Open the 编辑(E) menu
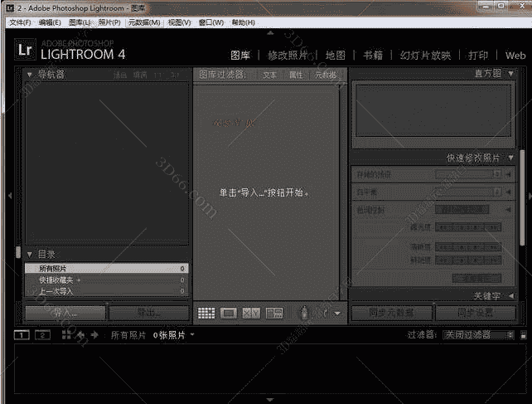The width and height of the screenshot is (532, 404). pyautogui.click(x=50, y=22)
